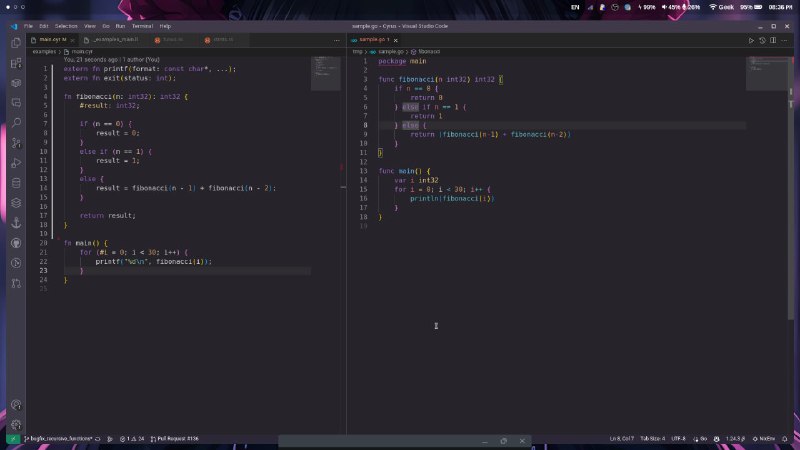Click the remote window indicator in status bar
Viewport: 800px width, 450px height.
point(13,439)
